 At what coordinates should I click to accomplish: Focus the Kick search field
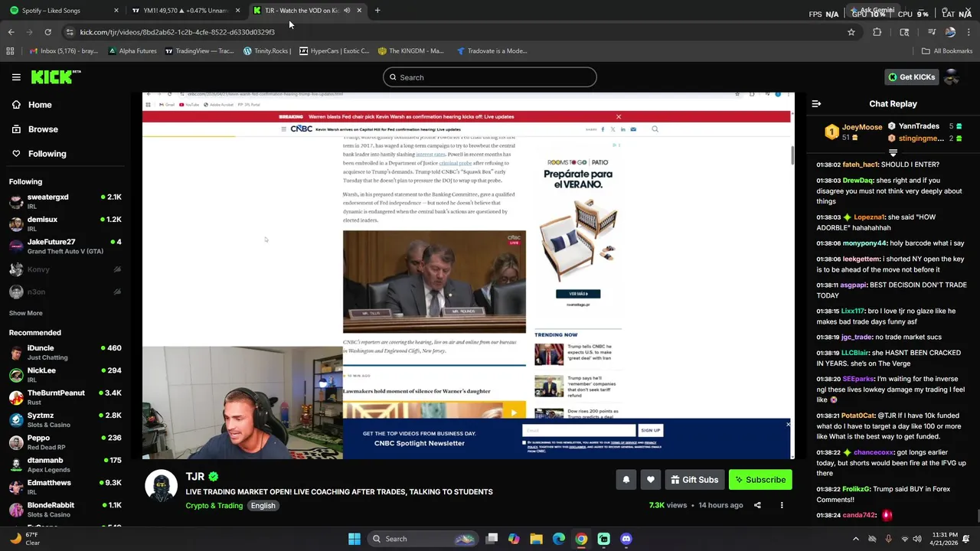[x=490, y=77]
